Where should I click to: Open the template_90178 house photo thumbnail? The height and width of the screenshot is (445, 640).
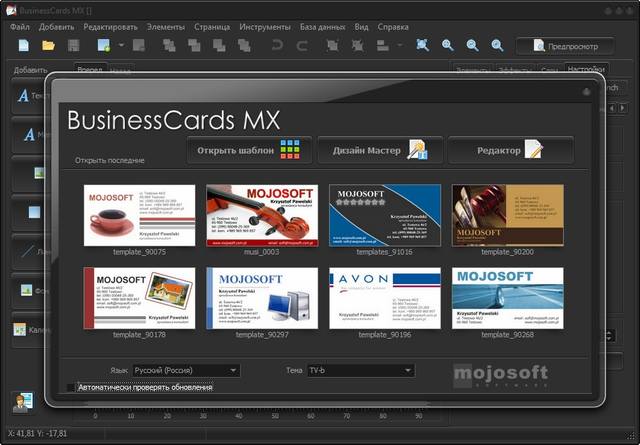click(140, 298)
